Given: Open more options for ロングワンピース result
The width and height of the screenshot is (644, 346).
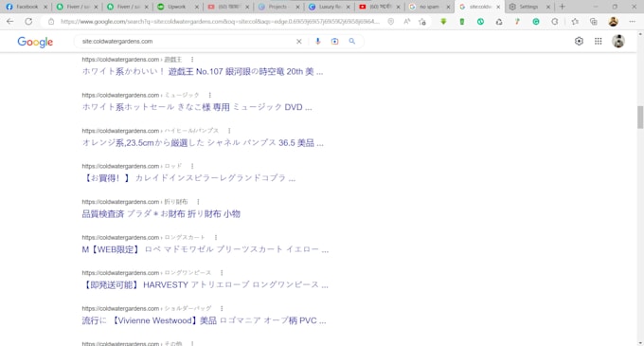Looking at the screenshot, I should [222, 273].
